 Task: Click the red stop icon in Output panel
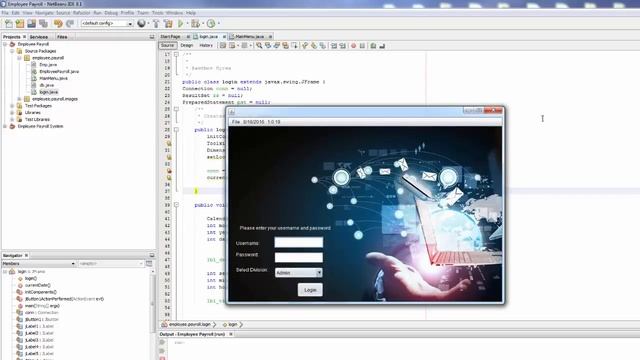click(162, 358)
